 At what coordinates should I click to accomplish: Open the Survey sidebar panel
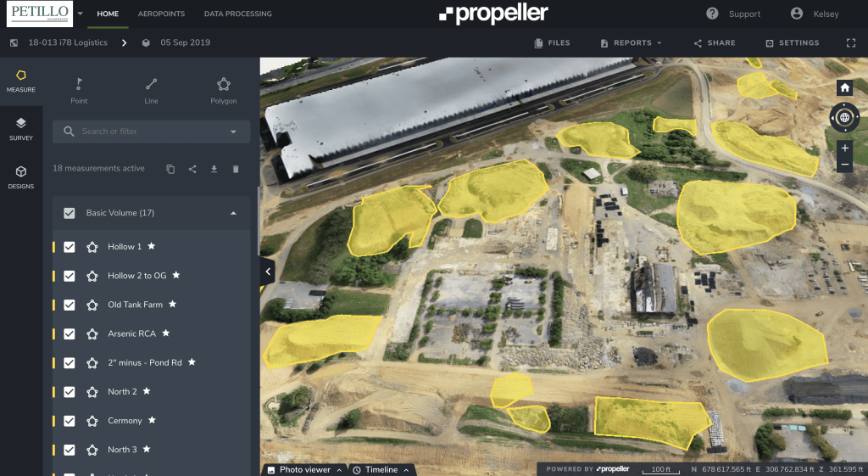[21, 129]
